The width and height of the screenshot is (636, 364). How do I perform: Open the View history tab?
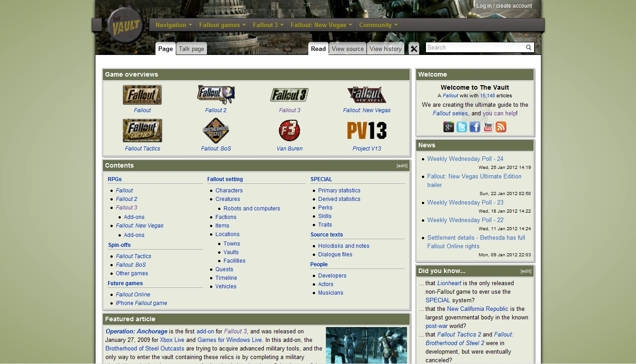point(385,49)
